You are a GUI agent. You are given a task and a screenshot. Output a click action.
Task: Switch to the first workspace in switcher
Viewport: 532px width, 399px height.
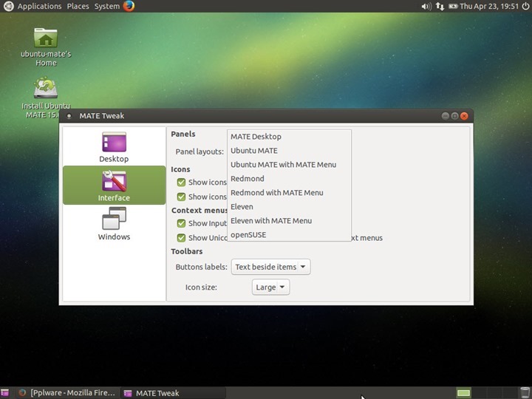[463, 393]
